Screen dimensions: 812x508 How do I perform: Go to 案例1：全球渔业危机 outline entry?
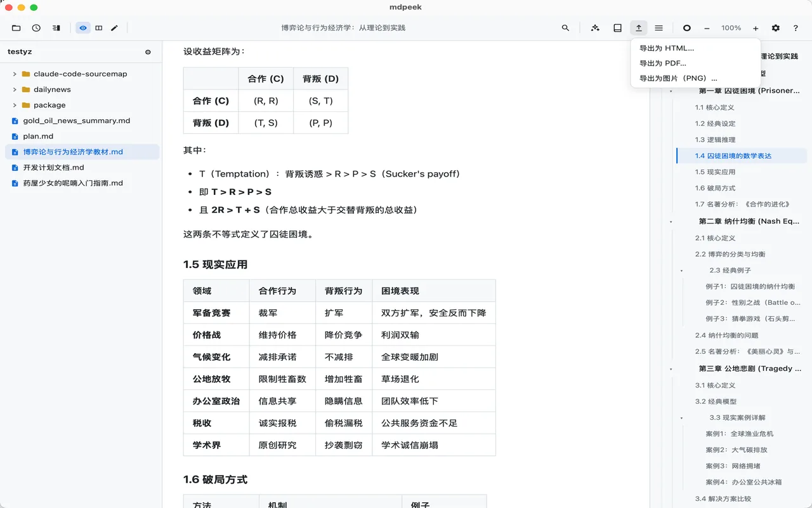740,434
